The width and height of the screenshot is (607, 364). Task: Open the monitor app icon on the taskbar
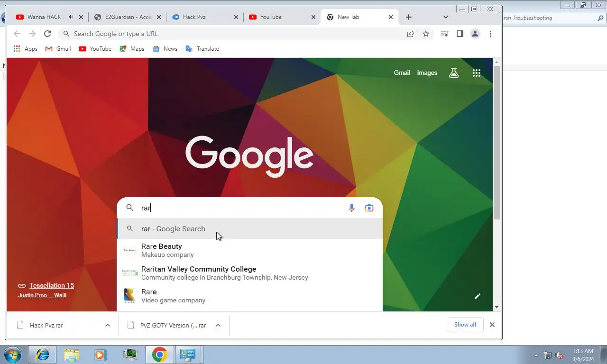pos(129,355)
